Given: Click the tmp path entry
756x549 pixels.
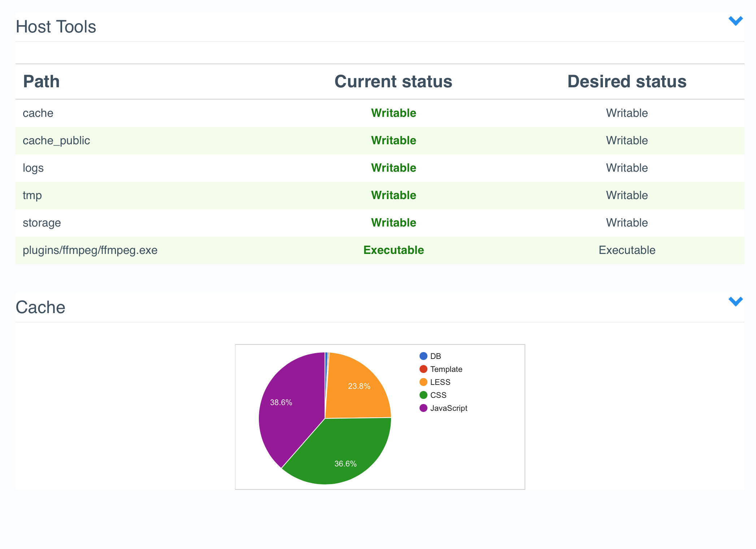Looking at the screenshot, I should 32,195.
